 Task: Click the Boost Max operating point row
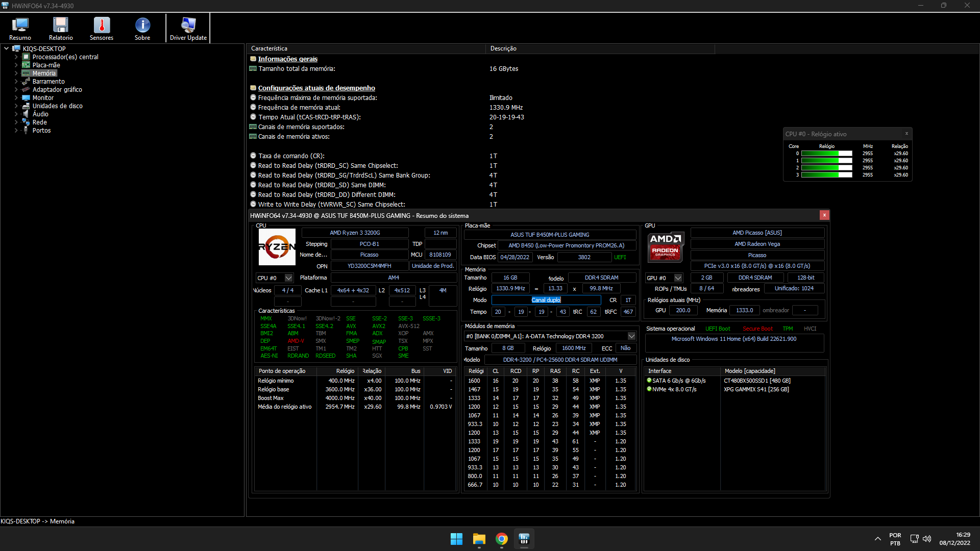[355, 398]
